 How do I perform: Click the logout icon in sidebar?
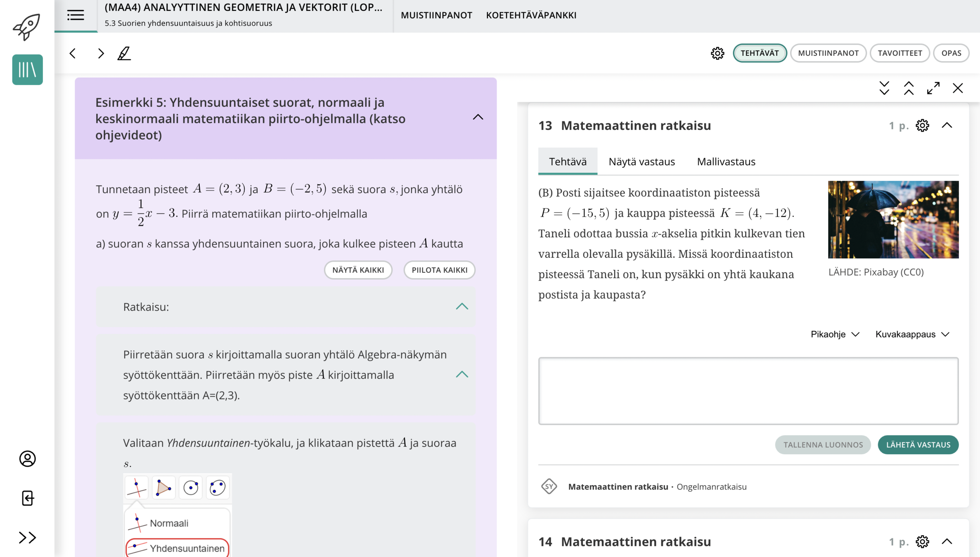[x=27, y=498]
